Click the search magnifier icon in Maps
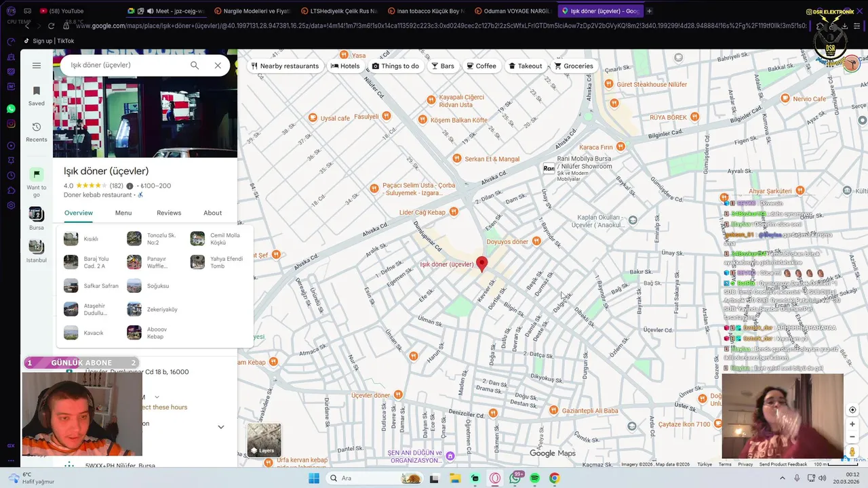Viewport: 868px width, 488px height. [195, 65]
